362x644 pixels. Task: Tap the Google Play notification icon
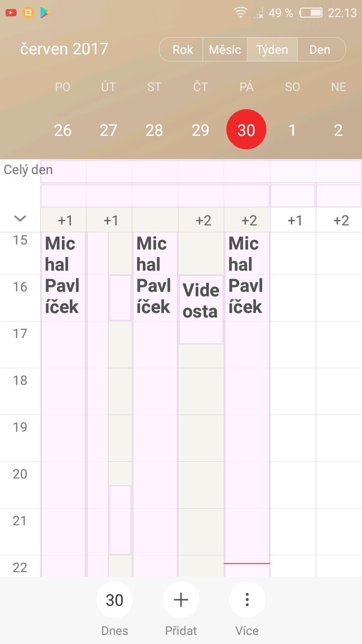pyautogui.click(x=45, y=13)
